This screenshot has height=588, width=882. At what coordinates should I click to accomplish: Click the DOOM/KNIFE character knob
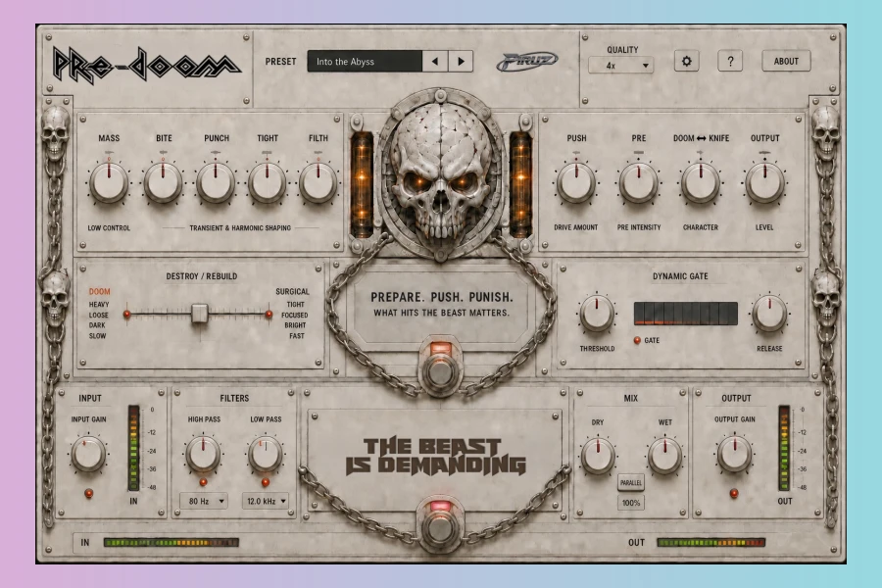(x=701, y=183)
